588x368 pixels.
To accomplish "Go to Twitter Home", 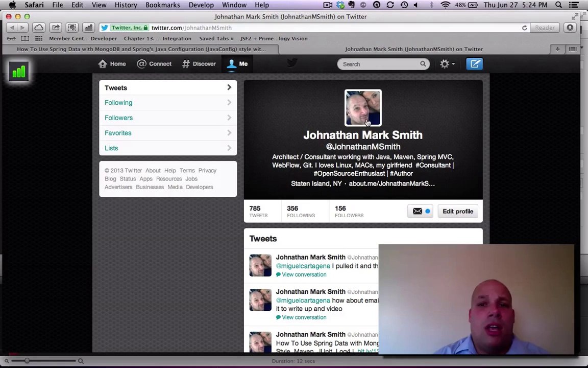I will pyautogui.click(x=112, y=64).
